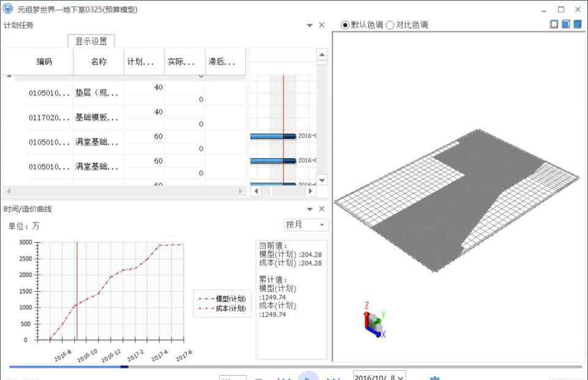
Task: Click the 滞后... column header
Action: click(225, 61)
